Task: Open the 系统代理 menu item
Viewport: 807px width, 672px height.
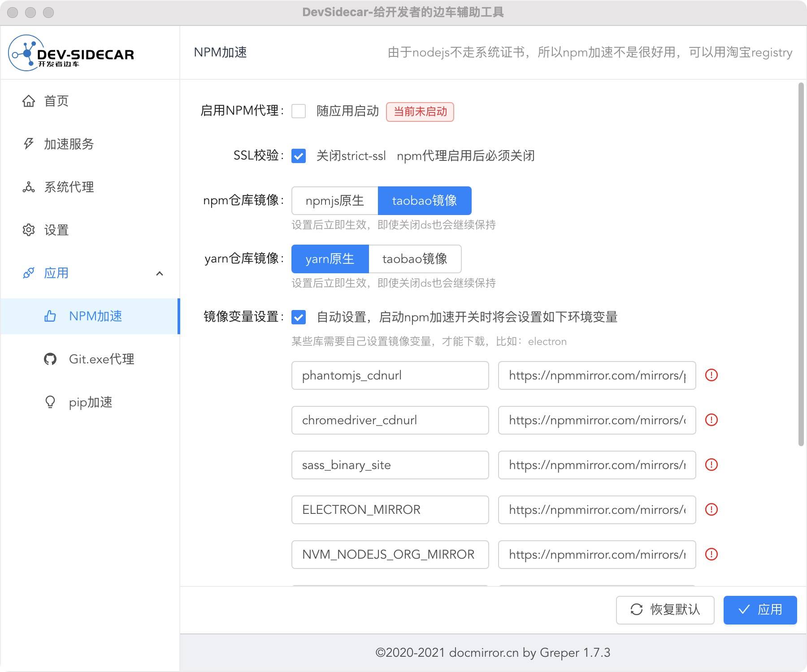Action: 90,187
